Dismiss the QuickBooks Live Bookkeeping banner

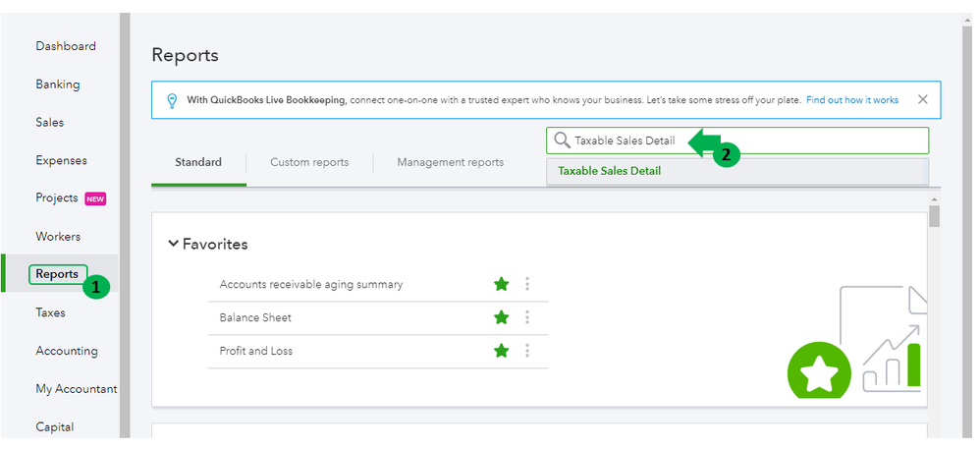pyautogui.click(x=922, y=99)
